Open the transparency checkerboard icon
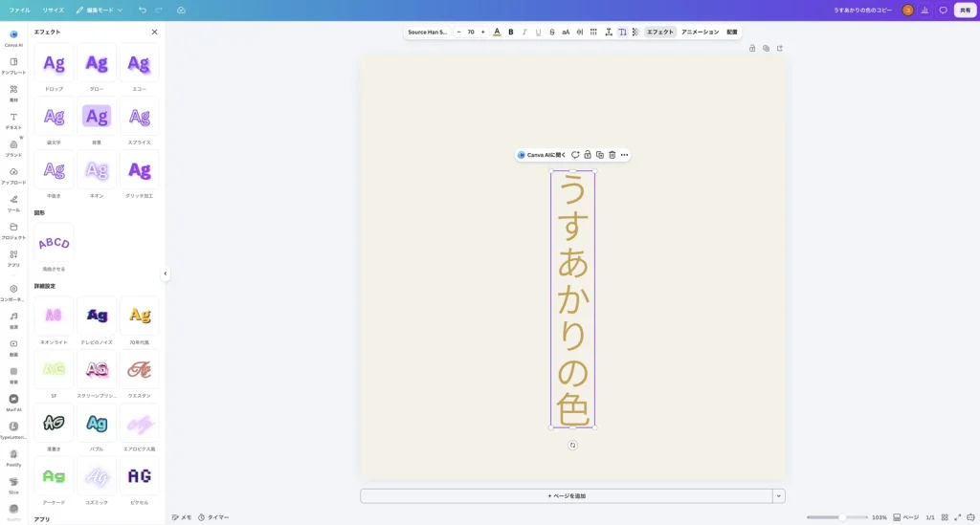This screenshot has height=525, width=980. pyautogui.click(x=635, y=32)
